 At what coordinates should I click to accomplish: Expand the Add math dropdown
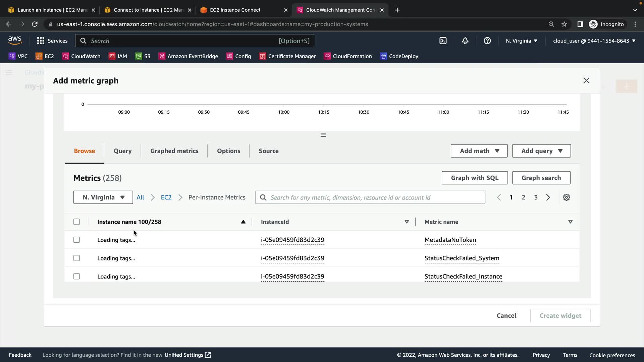pos(479,151)
